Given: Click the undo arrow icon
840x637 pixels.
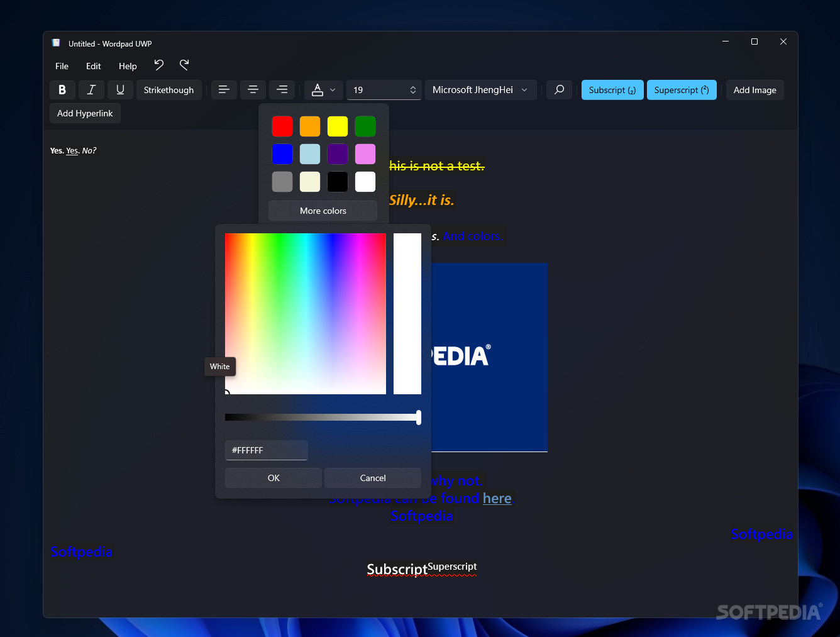Looking at the screenshot, I should (158, 65).
